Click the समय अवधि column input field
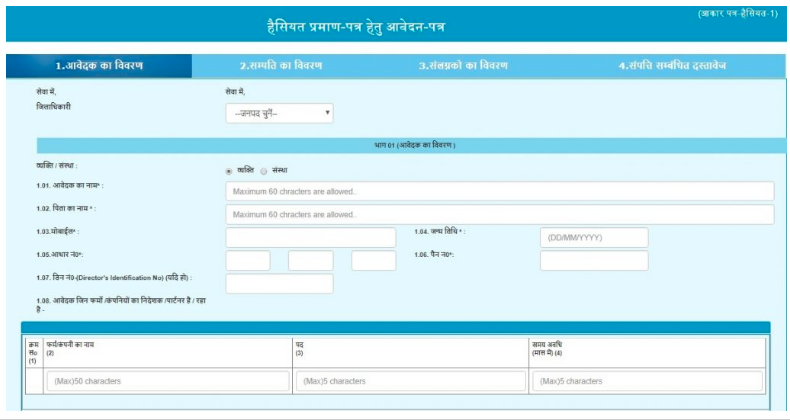The height and width of the screenshot is (420, 790). [650, 381]
